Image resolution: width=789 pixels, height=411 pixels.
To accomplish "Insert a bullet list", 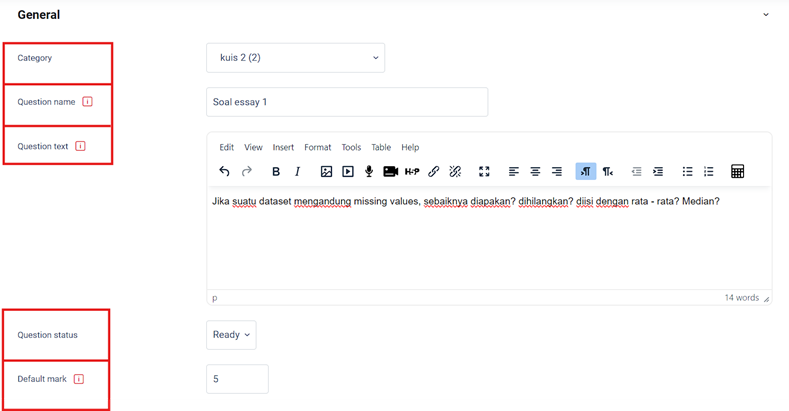I will coord(687,172).
